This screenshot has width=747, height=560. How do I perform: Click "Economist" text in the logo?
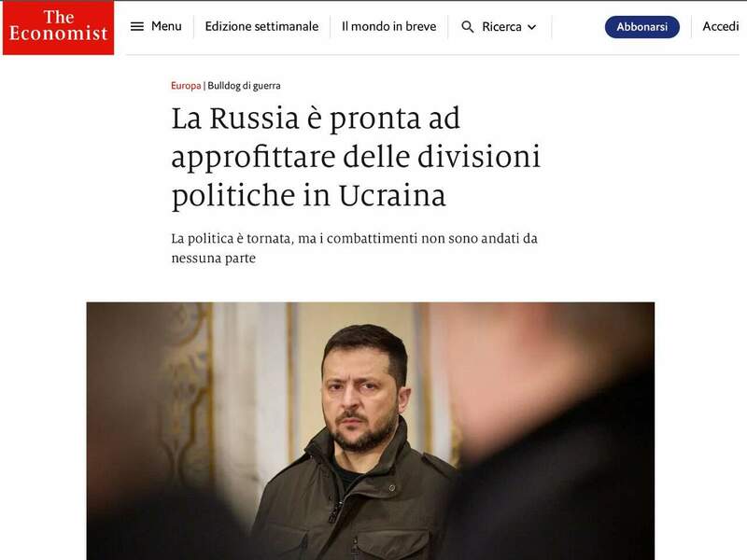[x=58, y=34]
